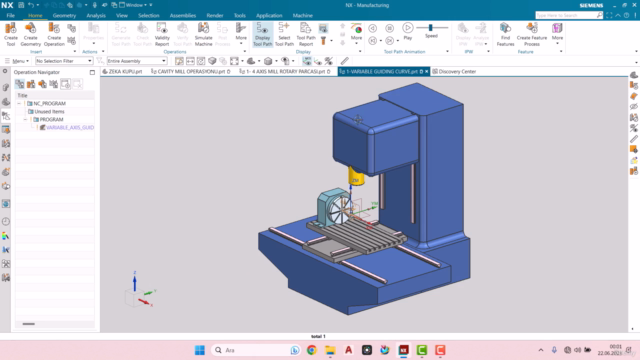The height and width of the screenshot is (360, 640).
Task: Open the No Selection Filter dropdown
Action: point(64,61)
